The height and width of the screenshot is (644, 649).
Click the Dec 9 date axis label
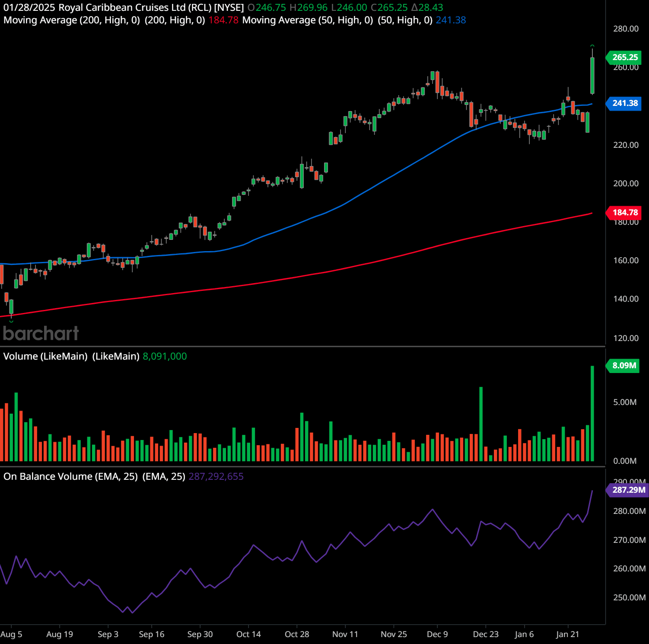point(437,634)
